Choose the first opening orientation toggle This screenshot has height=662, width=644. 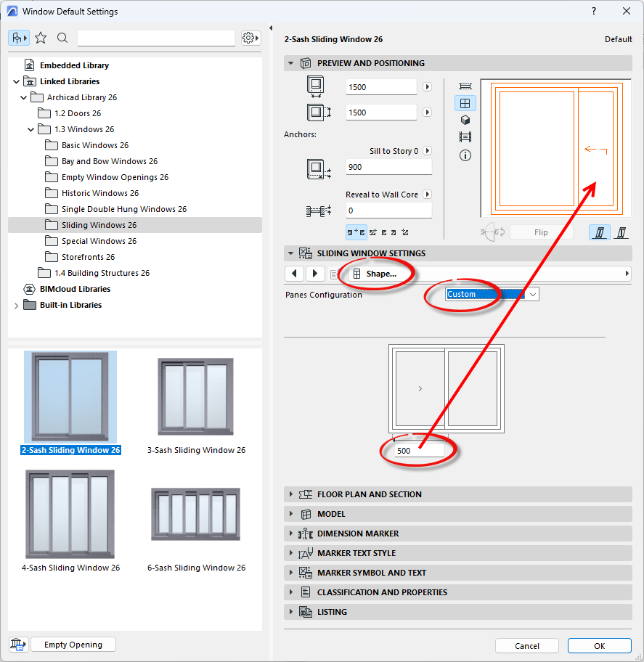point(599,232)
